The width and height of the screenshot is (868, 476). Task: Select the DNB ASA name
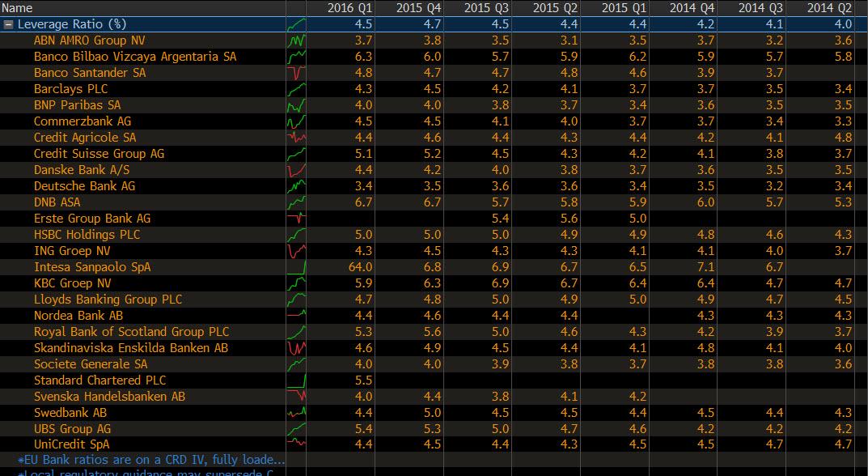coord(57,202)
